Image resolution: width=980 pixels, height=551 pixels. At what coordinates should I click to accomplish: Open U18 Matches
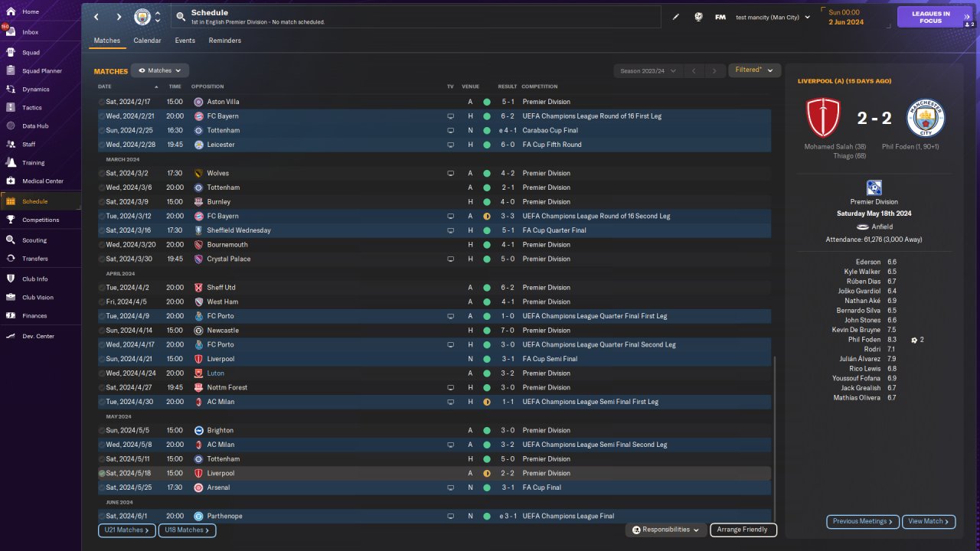[187, 530]
